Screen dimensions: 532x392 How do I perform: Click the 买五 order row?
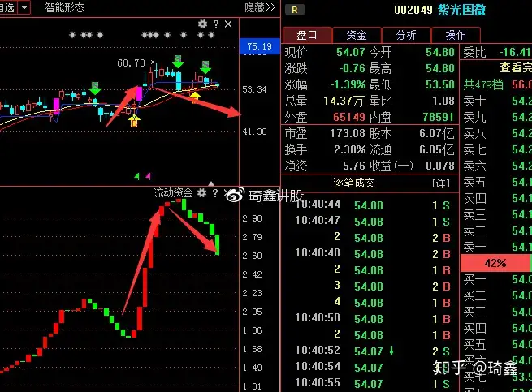[497, 345]
